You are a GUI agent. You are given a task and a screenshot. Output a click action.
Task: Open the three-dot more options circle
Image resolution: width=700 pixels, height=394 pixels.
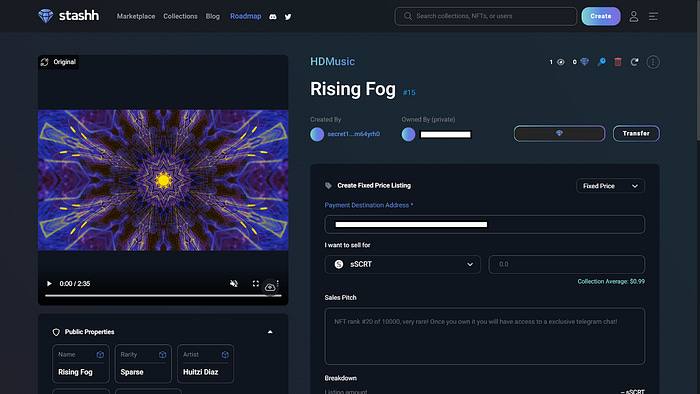point(653,62)
